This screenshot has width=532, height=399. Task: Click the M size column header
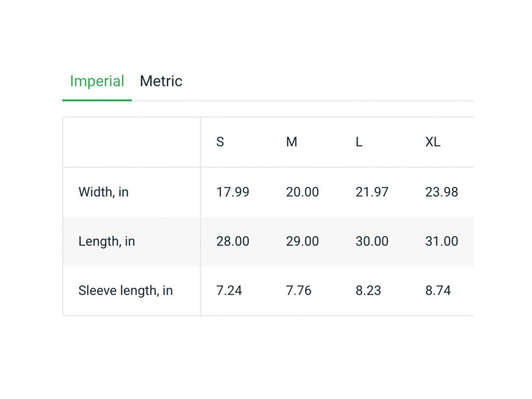pos(292,142)
